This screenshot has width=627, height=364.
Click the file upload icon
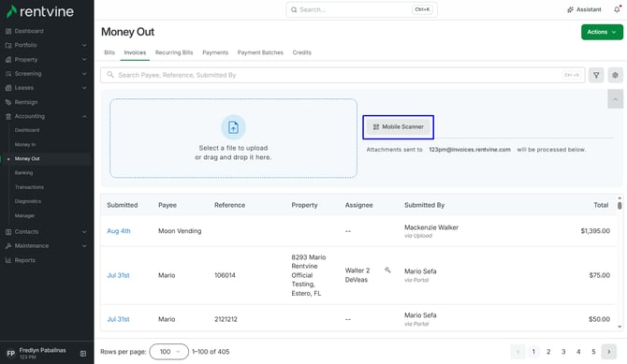pos(234,127)
